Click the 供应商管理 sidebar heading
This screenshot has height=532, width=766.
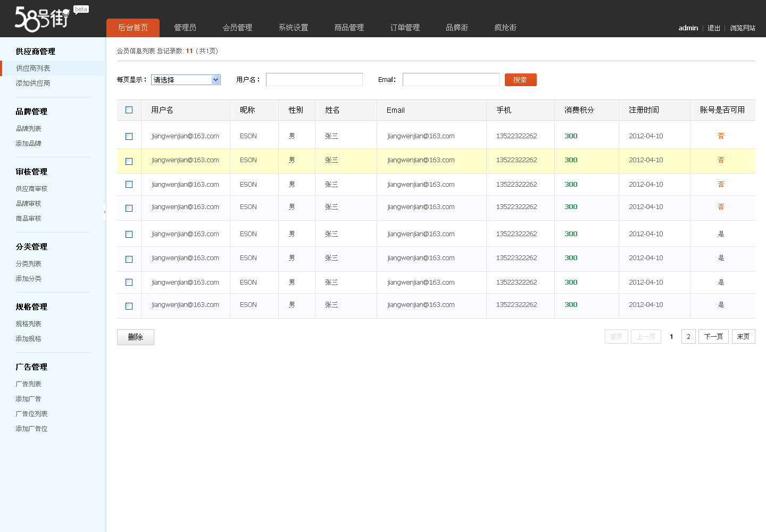tap(36, 52)
